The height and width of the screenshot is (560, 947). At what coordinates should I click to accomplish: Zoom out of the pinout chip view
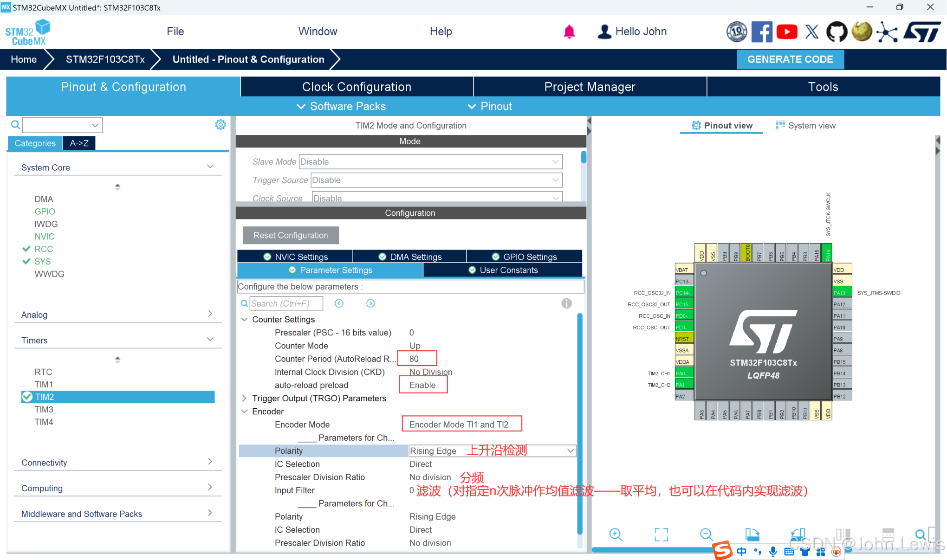tap(706, 534)
